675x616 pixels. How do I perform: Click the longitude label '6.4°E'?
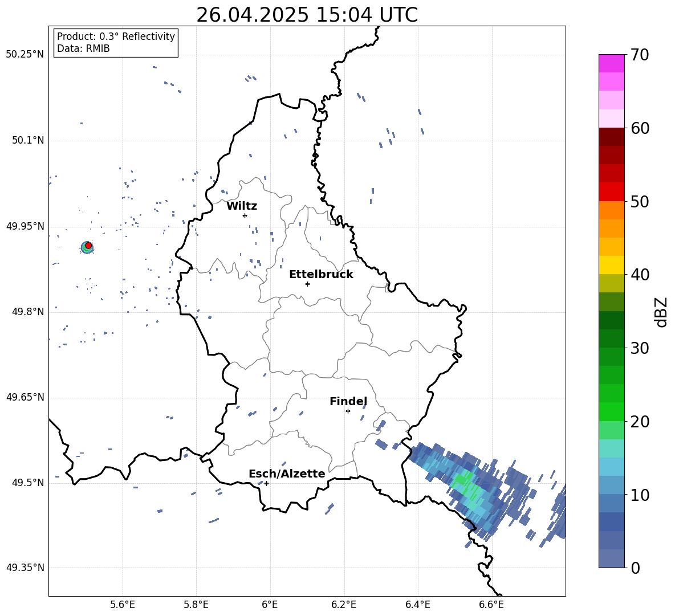coord(417,605)
